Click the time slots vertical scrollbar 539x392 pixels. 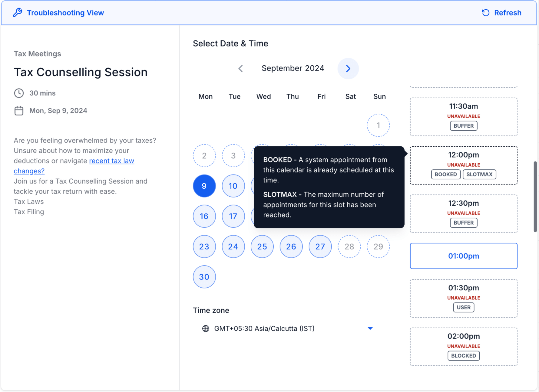[535, 197]
